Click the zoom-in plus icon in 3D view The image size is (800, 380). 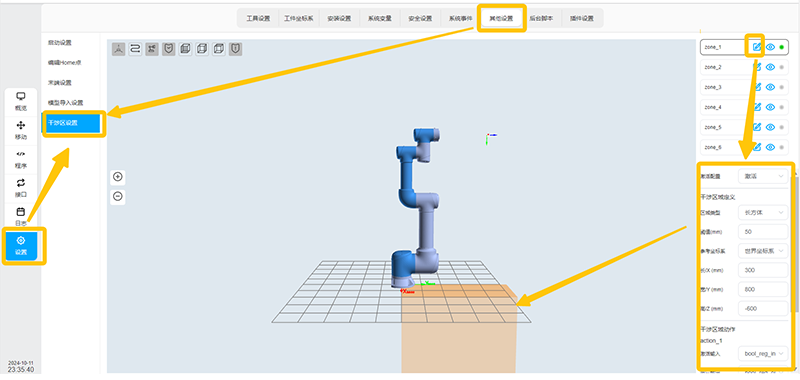(118, 177)
